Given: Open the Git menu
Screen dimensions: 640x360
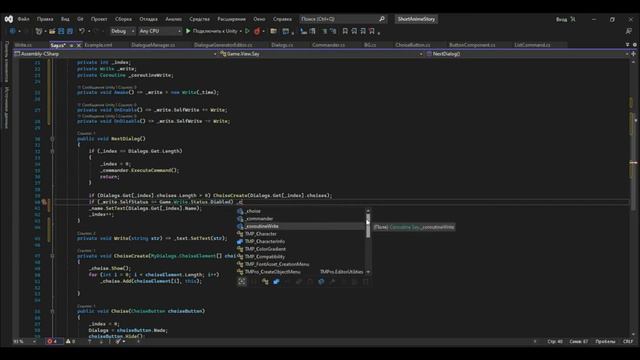Looking at the screenshot, I should click(80, 19).
